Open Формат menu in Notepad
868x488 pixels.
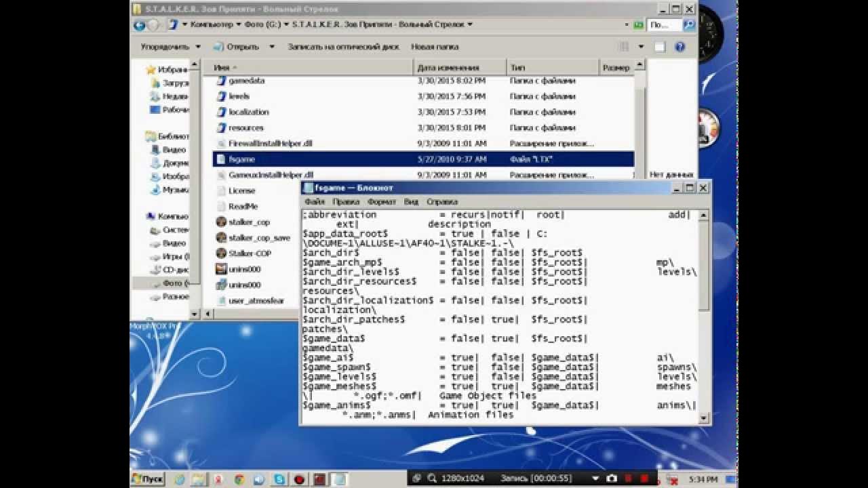(382, 201)
